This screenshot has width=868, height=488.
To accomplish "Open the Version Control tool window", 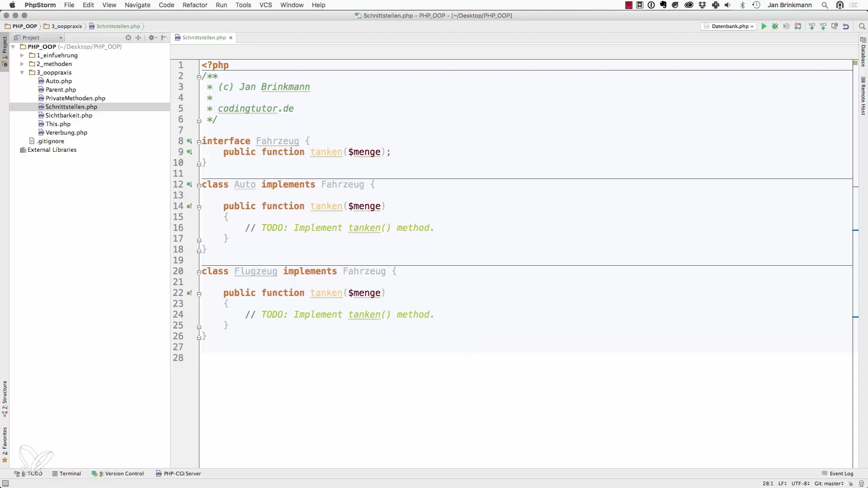I will pyautogui.click(x=118, y=474).
